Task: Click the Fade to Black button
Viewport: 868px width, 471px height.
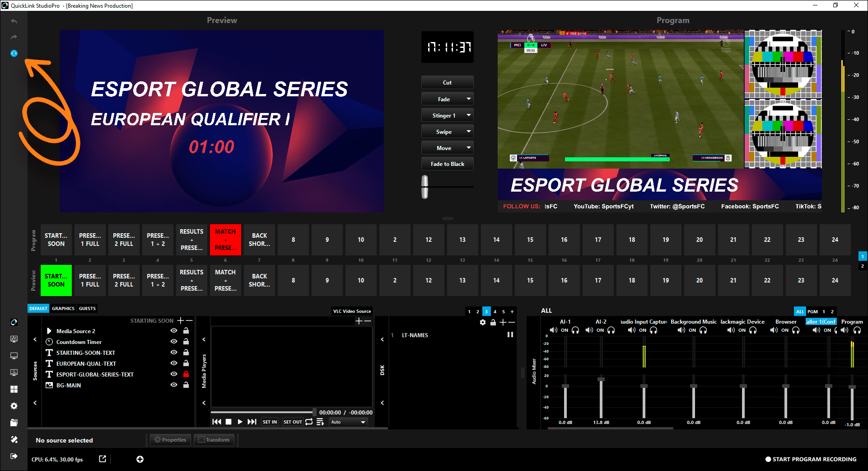Action: click(447, 164)
